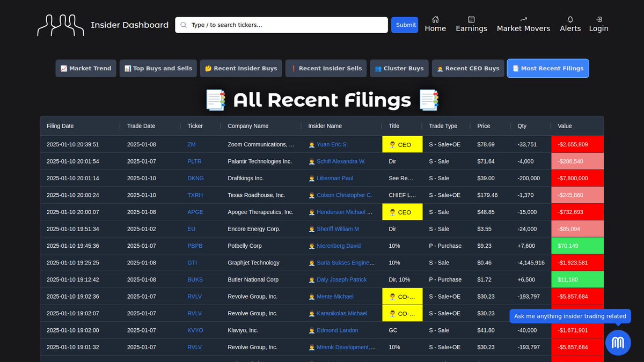644x362 pixels.
Task: Open the KVYO ticker link
Action: pos(195,330)
